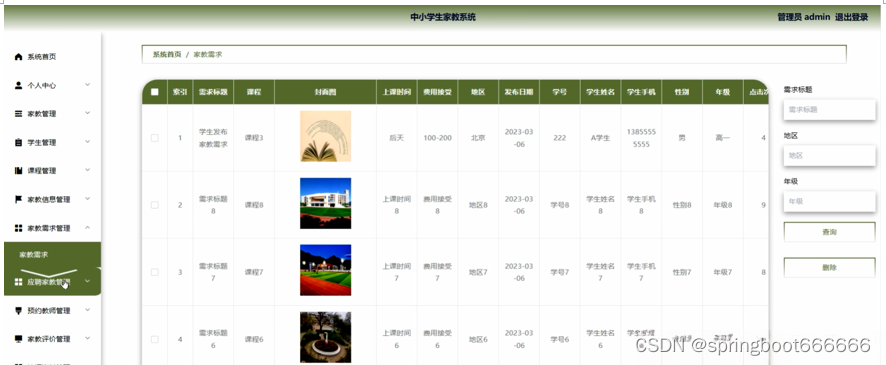Click the 学生手机 column header
886x365 pixels.
(641, 92)
